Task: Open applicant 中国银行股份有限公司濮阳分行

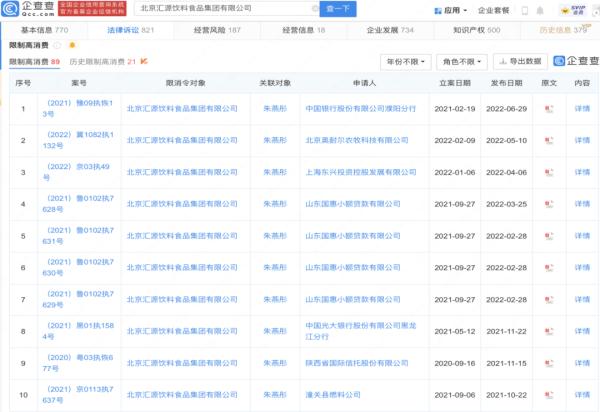Action: point(360,109)
